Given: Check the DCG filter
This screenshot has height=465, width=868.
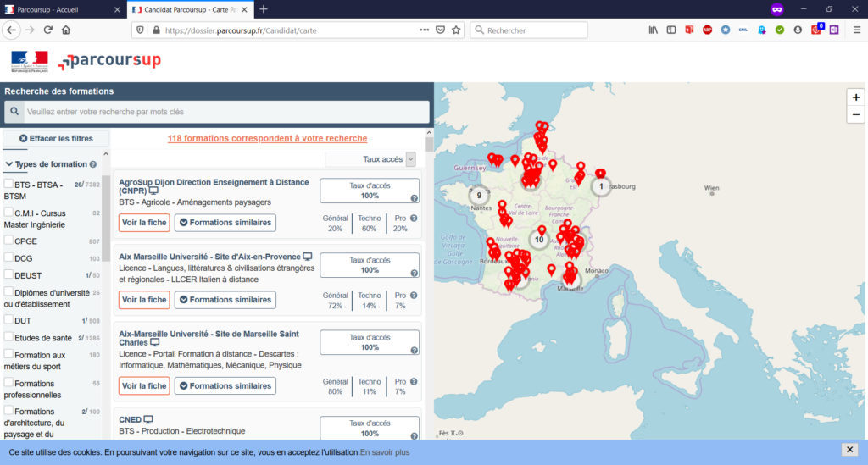Looking at the screenshot, I should (8, 257).
